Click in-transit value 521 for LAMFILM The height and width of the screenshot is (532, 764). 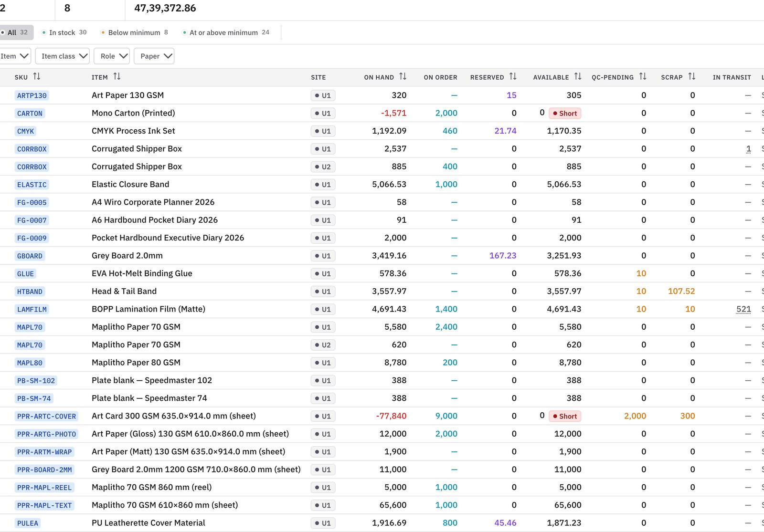(743, 309)
